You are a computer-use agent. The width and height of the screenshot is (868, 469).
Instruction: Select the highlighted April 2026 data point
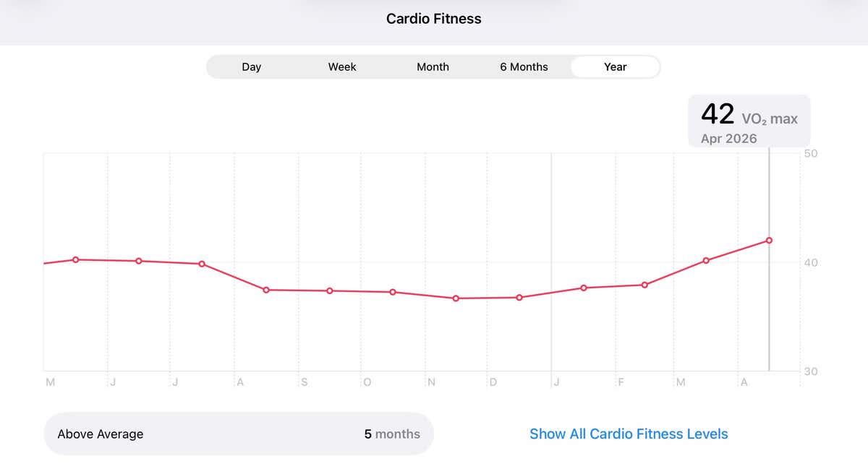(769, 239)
